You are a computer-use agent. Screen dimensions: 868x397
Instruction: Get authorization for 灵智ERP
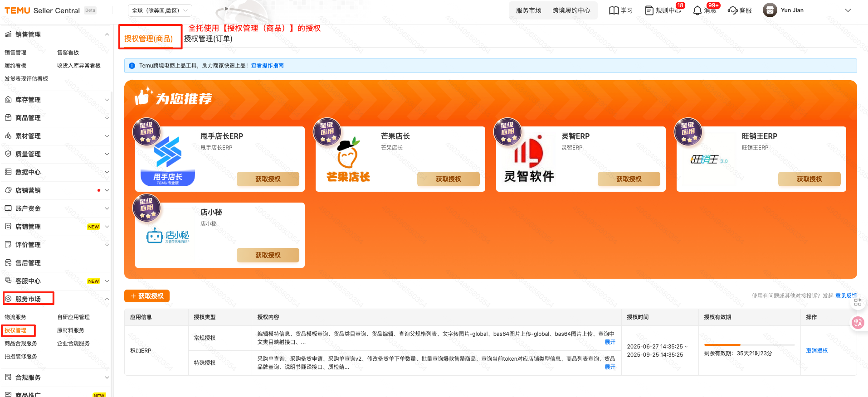[629, 179]
